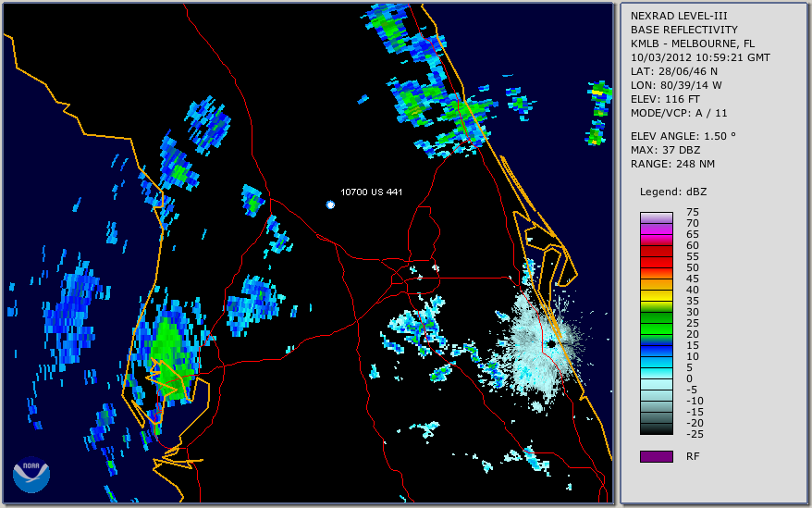
Task: Click the 'MAX: 37 DBZ' value
Action: (665, 150)
